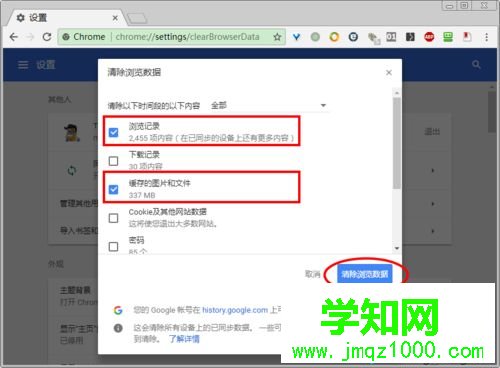
Task: Open the red ABP Adblock extension
Action: (429, 37)
